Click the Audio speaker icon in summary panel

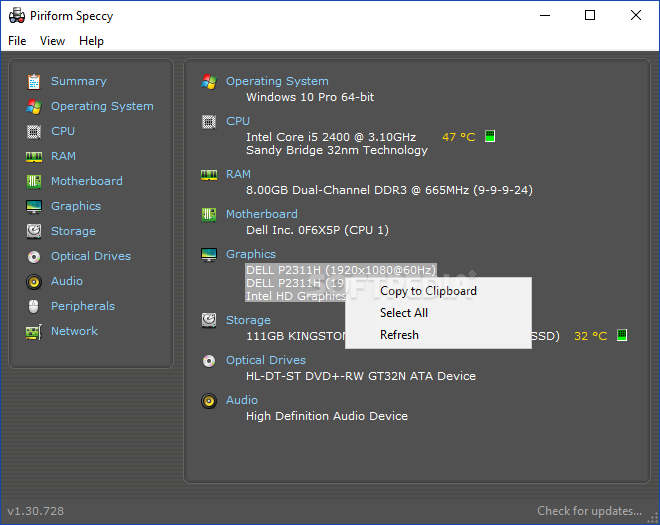[209, 401]
